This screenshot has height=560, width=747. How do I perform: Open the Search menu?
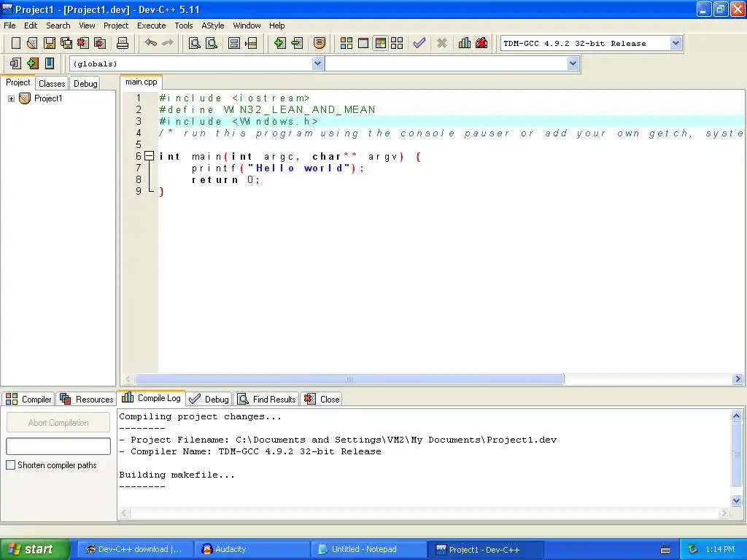pyautogui.click(x=58, y=26)
